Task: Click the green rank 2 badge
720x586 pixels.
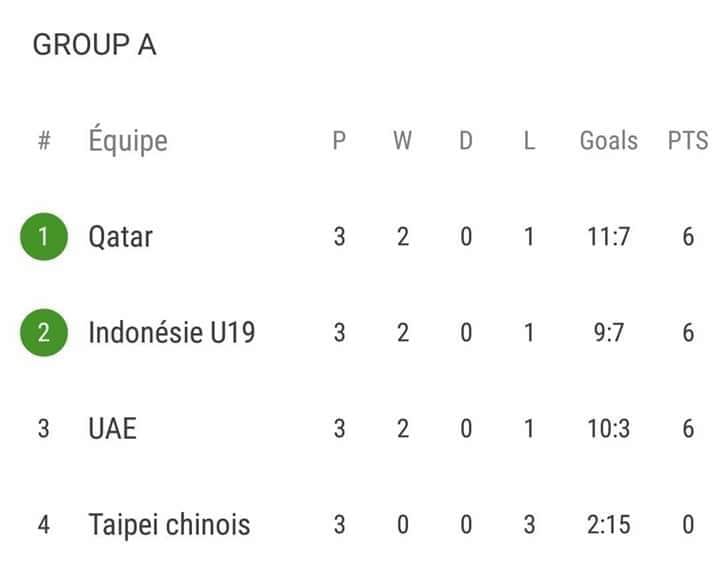Action: pos(43,332)
